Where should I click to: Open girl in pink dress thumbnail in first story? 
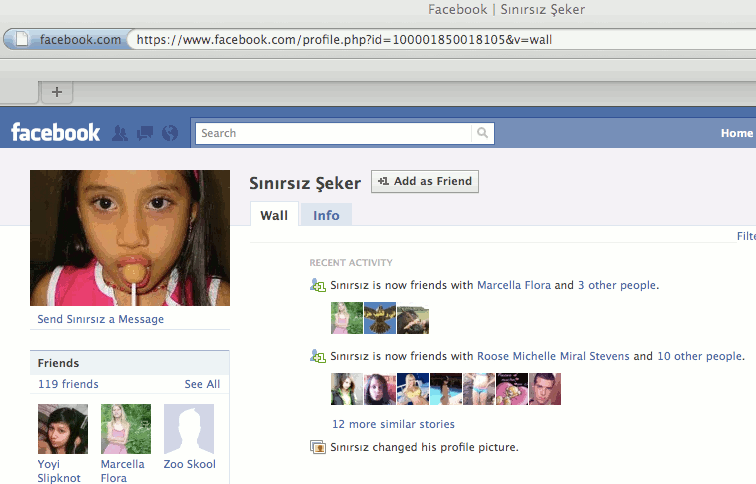[347, 318]
